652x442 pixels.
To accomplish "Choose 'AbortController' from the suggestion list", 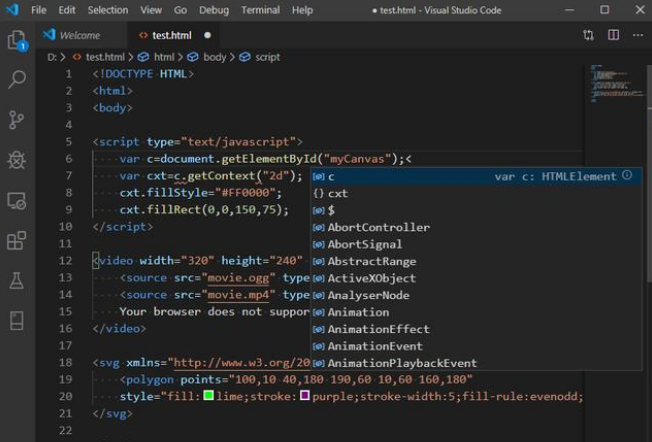I will [378, 227].
